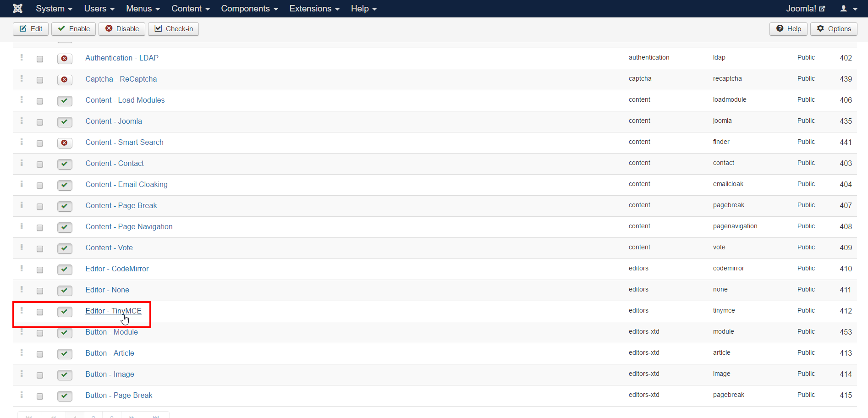Select checkbox for Content - Smart Search

point(40,143)
